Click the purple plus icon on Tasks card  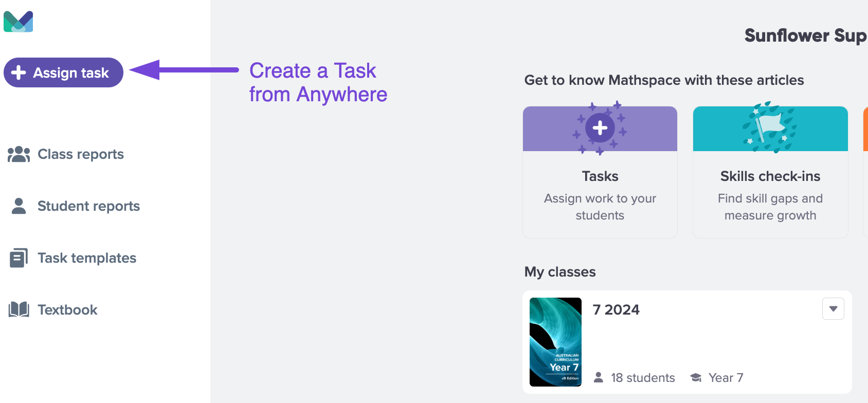(600, 128)
